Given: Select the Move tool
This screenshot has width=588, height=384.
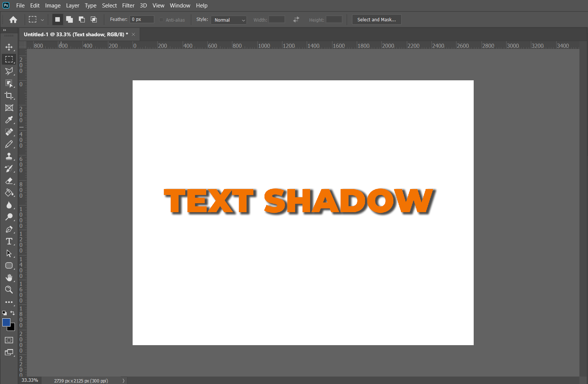Looking at the screenshot, I should point(9,47).
